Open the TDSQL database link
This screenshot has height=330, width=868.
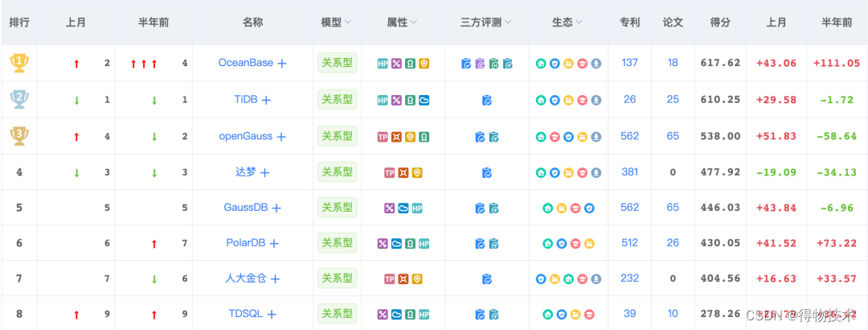coord(246,313)
